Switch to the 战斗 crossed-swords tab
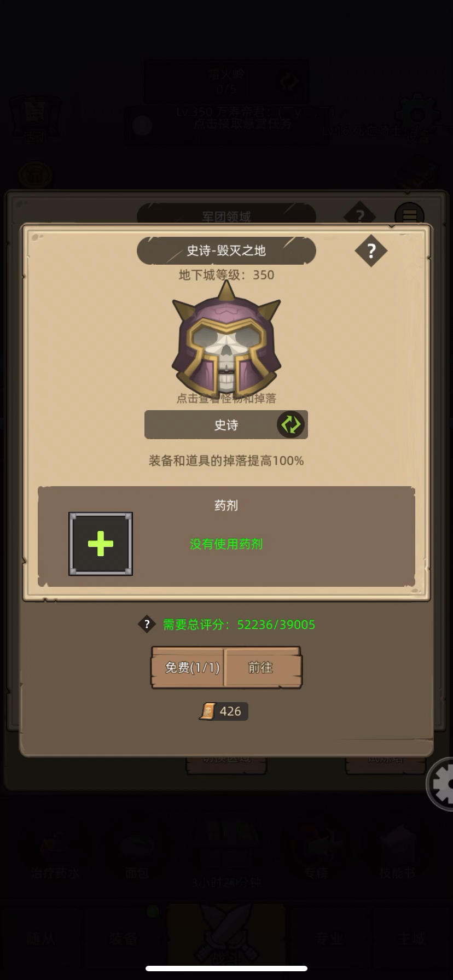453x980 pixels. pyautogui.click(x=226, y=940)
